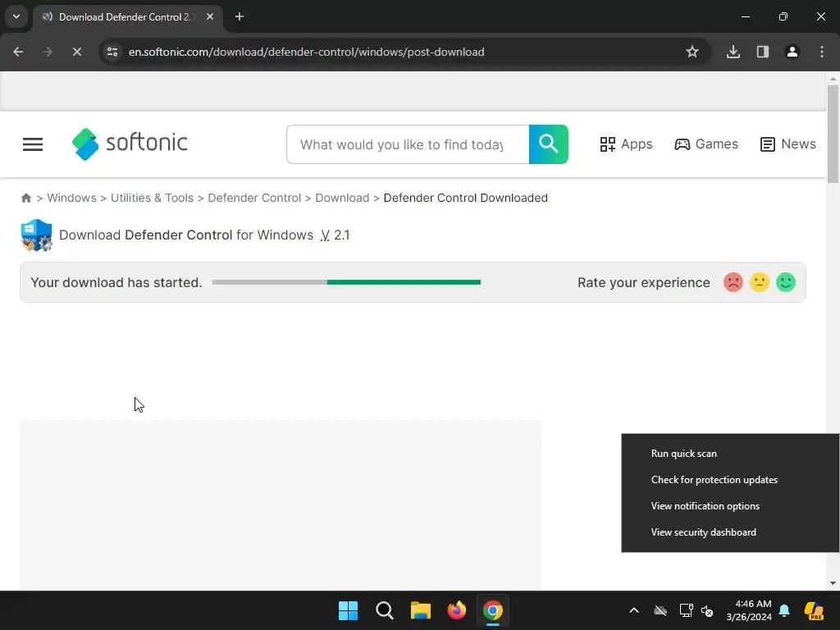Close the Download Defender Control tab
The width and height of the screenshot is (840, 630).
coord(210,16)
